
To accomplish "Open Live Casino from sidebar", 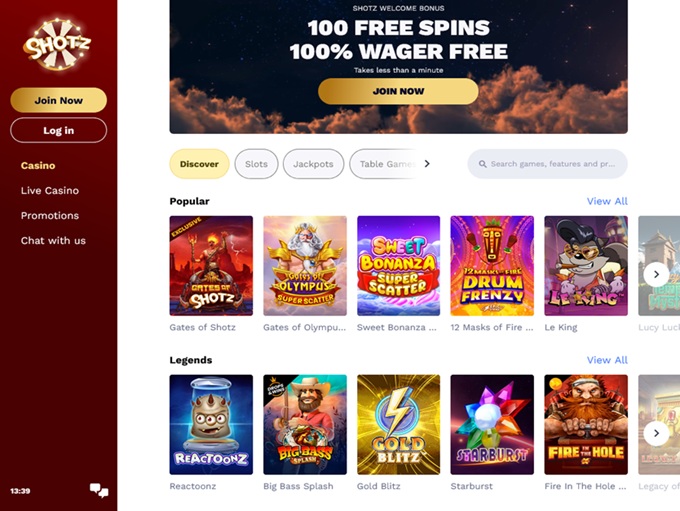I will [50, 190].
